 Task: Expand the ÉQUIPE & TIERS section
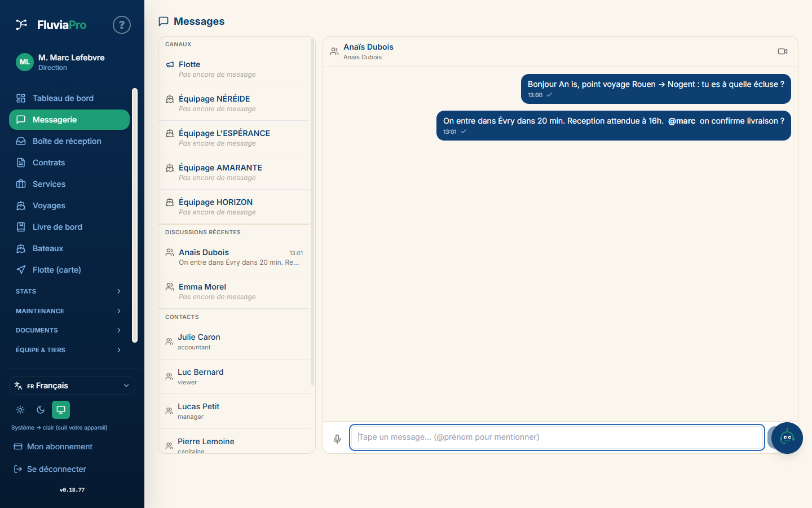69,350
